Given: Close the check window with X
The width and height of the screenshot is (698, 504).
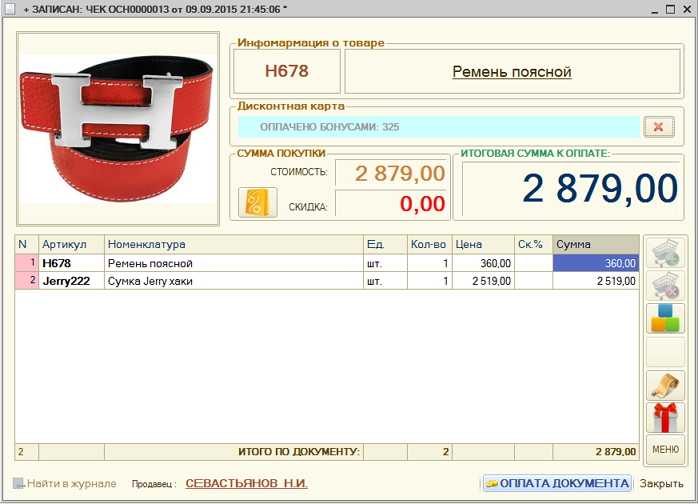Looking at the screenshot, I should pyautogui.click(x=687, y=9).
